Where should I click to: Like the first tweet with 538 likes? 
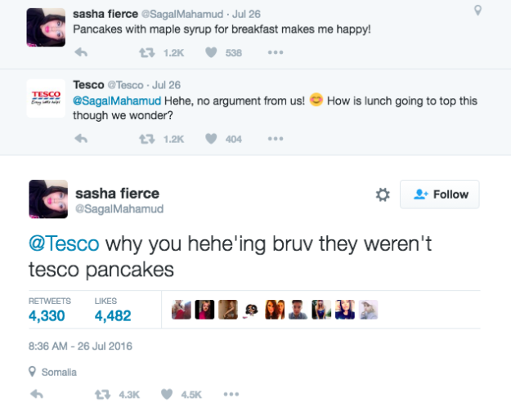coord(211,53)
